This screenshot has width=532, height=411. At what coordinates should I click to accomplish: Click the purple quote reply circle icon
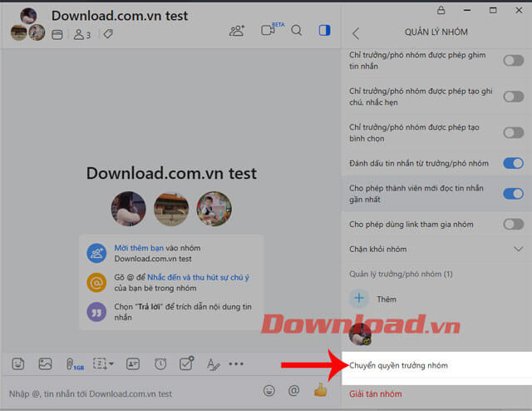pyautogui.click(x=96, y=312)
